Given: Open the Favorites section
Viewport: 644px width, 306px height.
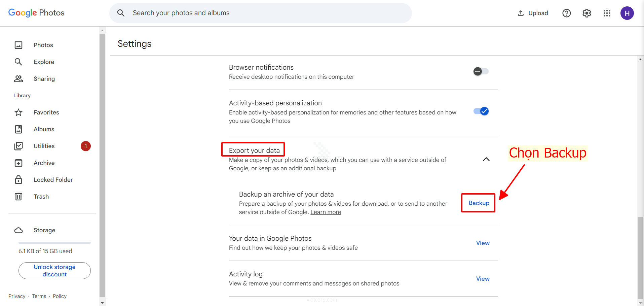Looking at the screenshot, I should [46, 112].
